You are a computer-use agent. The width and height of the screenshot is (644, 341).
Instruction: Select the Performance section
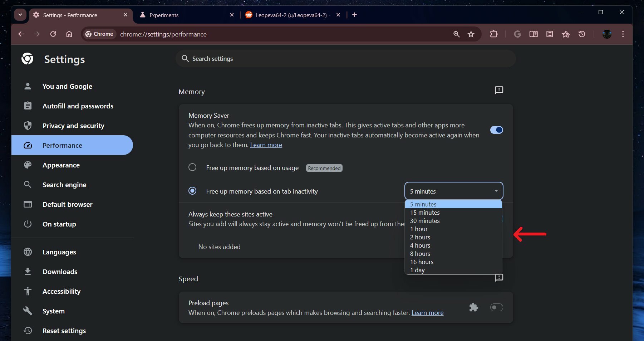coord(72,145)
